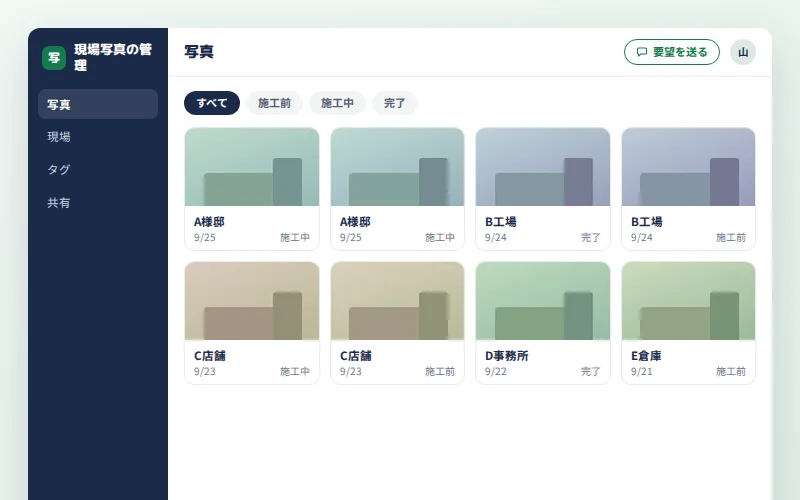This screenshot has width=800, height=500.
Task: Open the 山 user avatar
Action: tap(743, 52)
